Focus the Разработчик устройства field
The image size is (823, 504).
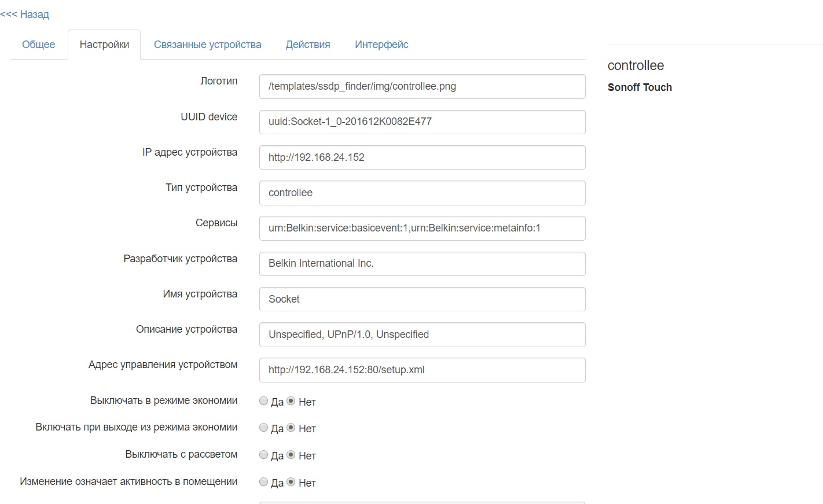pos(422,264)
